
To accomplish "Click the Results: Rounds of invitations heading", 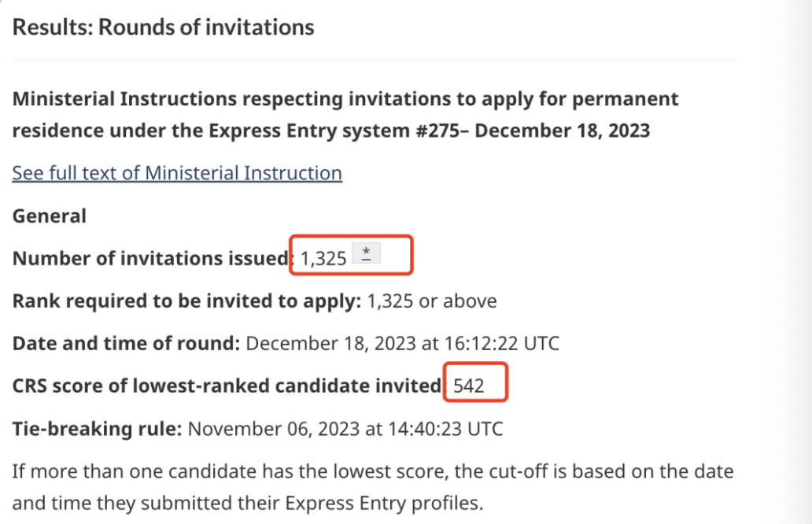I will click(x=163, y=27).
